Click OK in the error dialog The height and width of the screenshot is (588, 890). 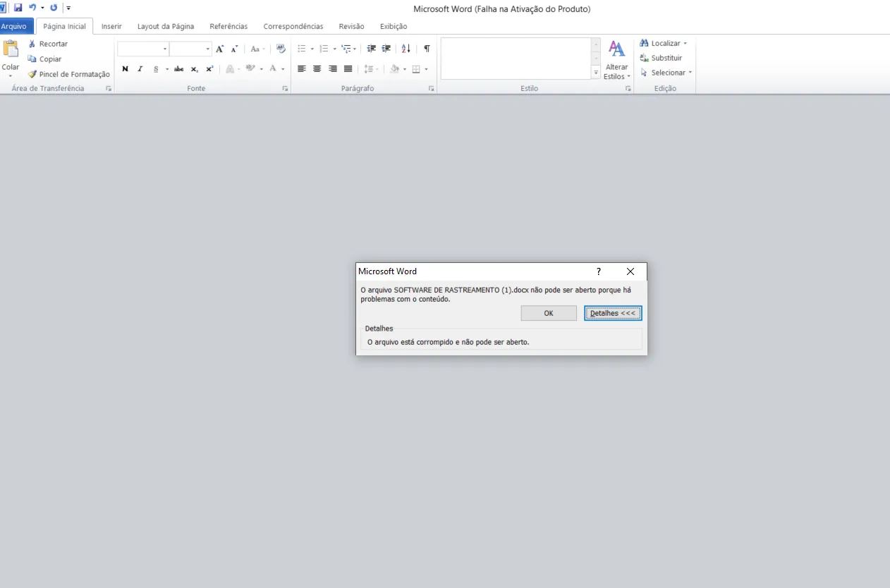549,313
